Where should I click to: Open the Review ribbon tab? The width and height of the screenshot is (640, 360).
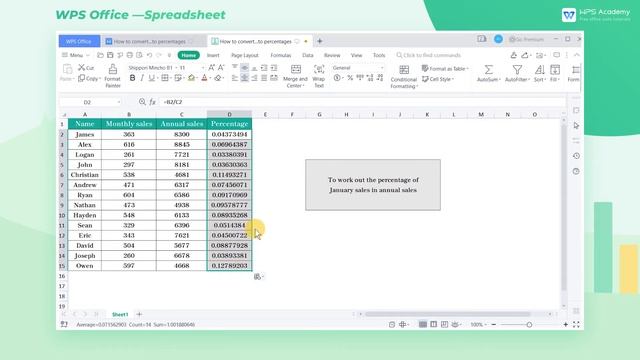[332, 55]
